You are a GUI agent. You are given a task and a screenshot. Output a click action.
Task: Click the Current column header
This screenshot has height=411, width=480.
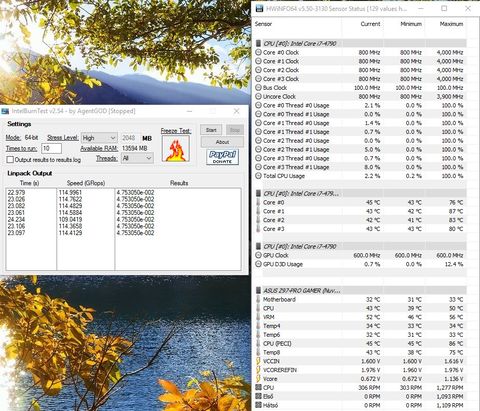(370, 24)
